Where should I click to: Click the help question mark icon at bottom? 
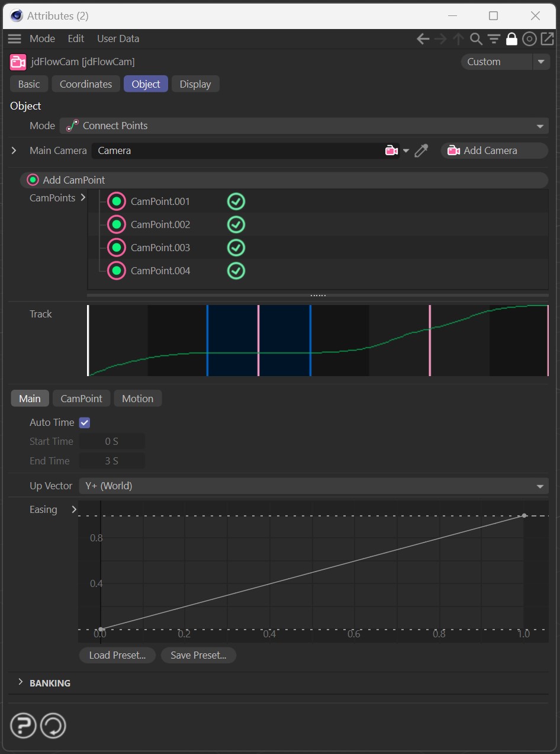click(23, 726)
